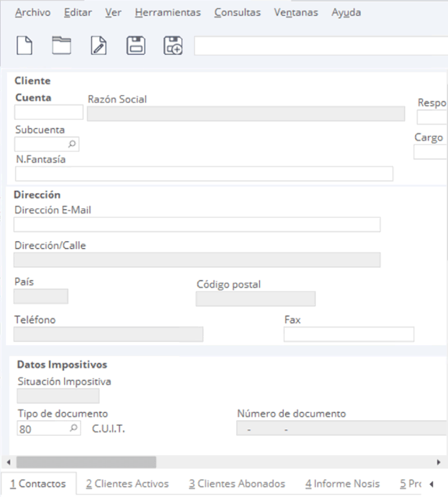
Task: Open the Ventanas menu
Action: 295,12
